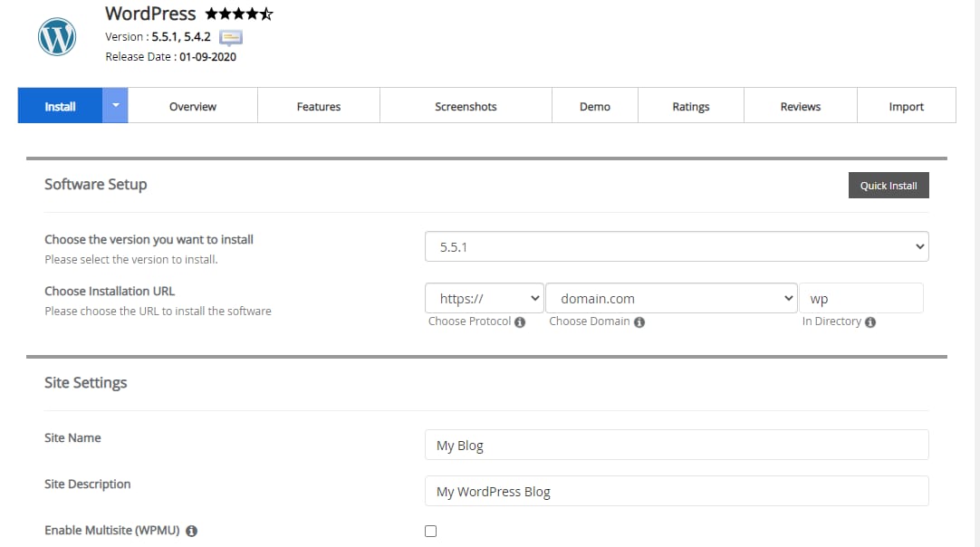Image resolution: width=980 pixels, height=547 pixels.
Task: Click the Site Name input field
Action: [x=677, y=445]
